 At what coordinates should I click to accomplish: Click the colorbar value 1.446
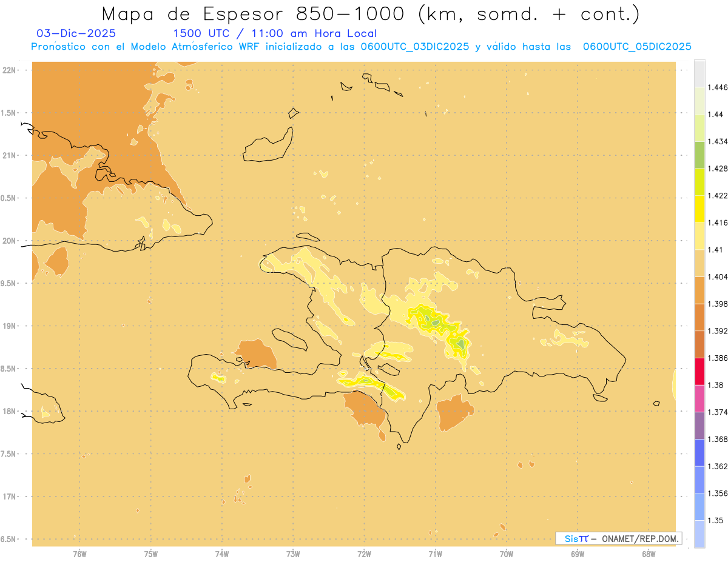[718, 87]
